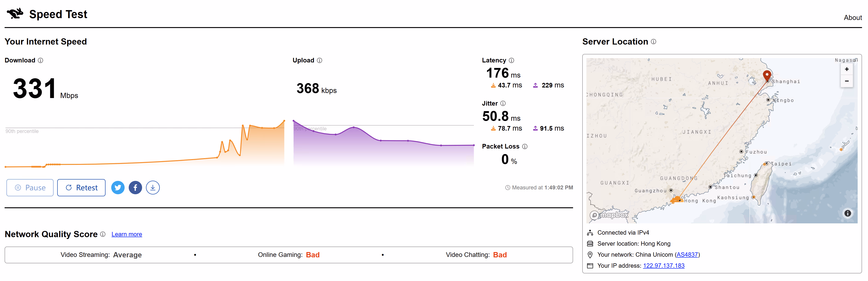
Task: Zoom out on the server map
Action: point(846,81)
